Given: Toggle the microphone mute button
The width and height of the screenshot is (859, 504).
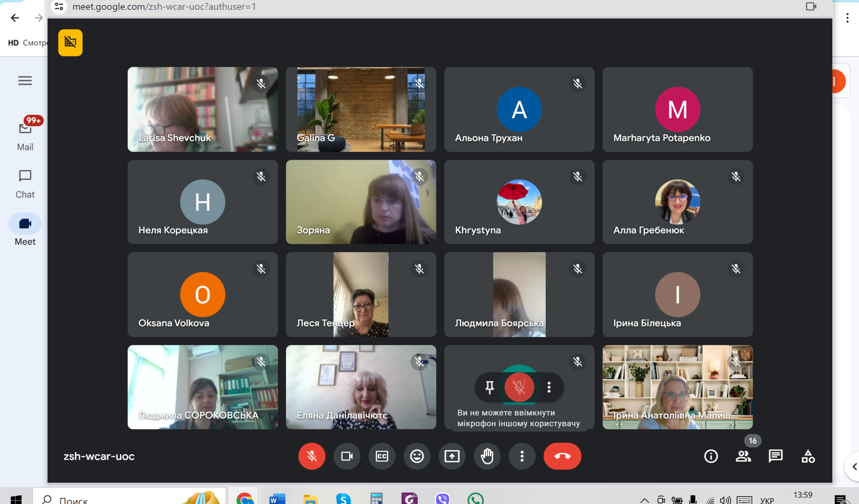Looking at the screenshot, I should click(x=311, y=456).
